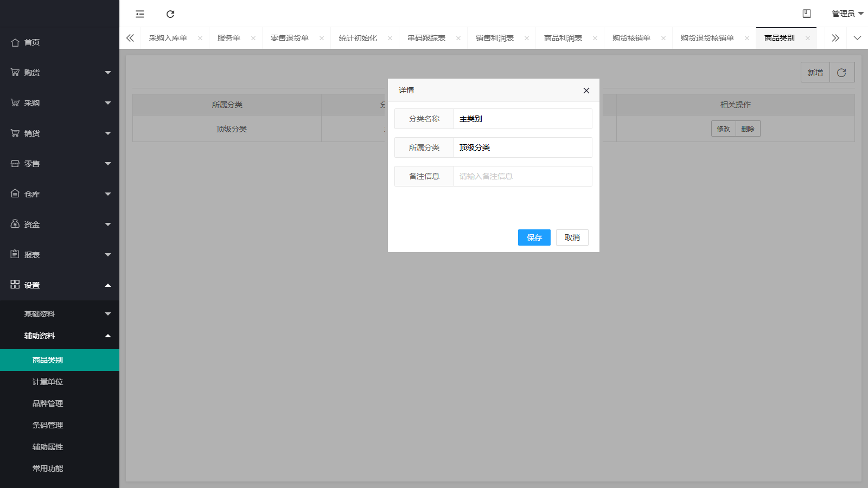Image resolution: width=868 pixels, height=488 pixels.
Task: Collapse the 辅助资料 submenu
Action: coord(60,336)
